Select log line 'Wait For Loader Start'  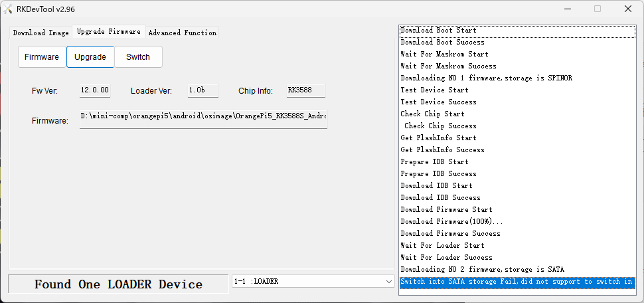tap(517, 245)
